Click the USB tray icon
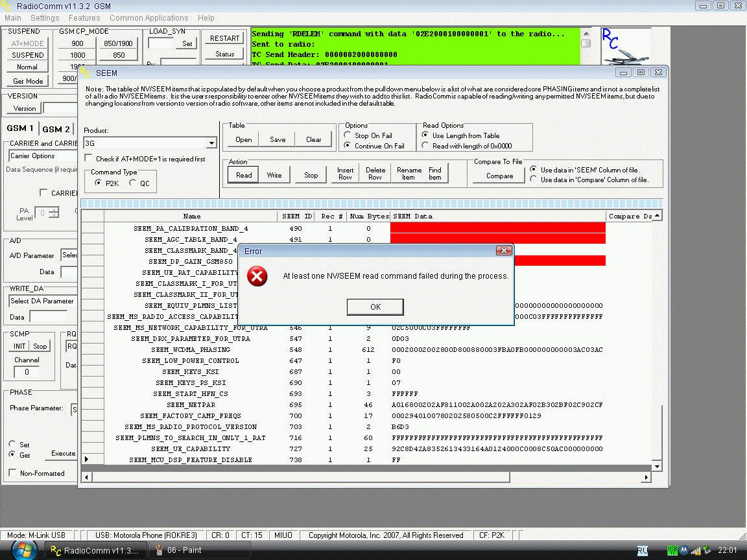The height and width of the screenshot is (560, 747). pos(672,550)
